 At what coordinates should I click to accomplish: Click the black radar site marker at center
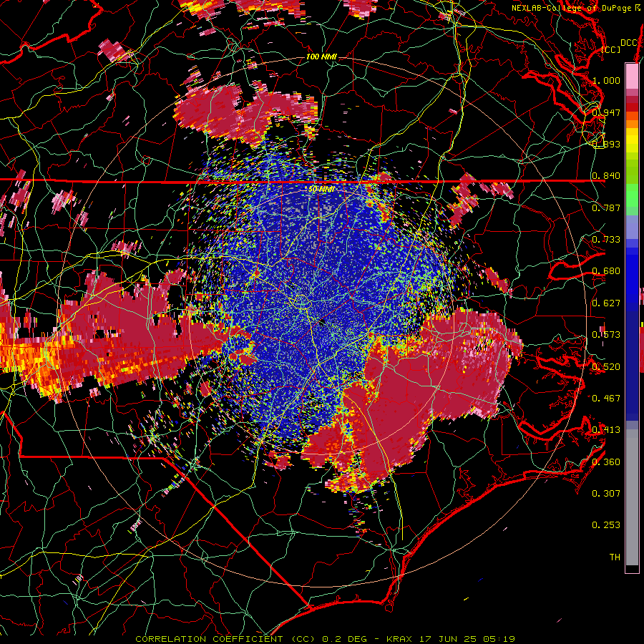click(321, 323)
